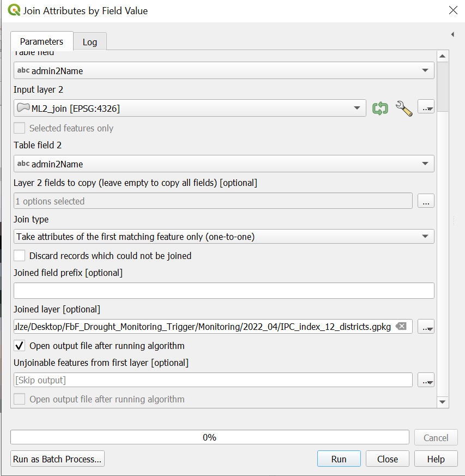Click Run as Batch Process button
Screen dimensions: 465x476
coord(57,459)
